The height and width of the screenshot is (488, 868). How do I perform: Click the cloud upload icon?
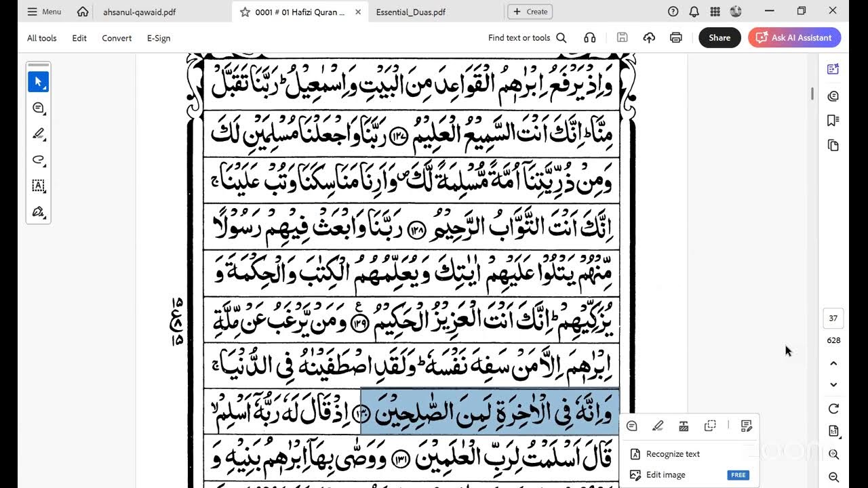[649, 38]
